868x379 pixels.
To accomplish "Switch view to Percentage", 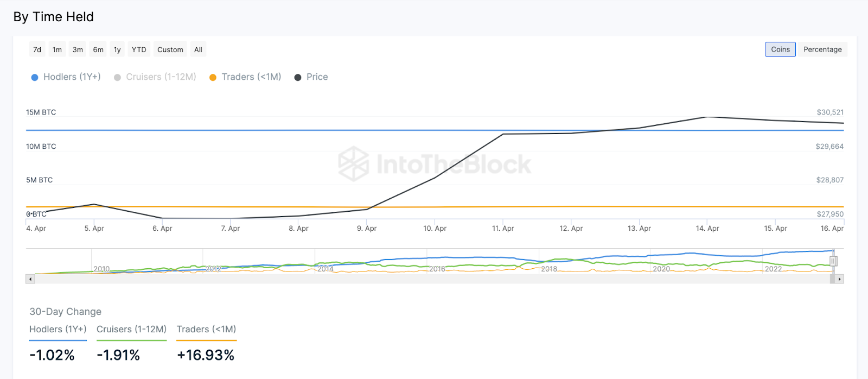I will 822,49.
